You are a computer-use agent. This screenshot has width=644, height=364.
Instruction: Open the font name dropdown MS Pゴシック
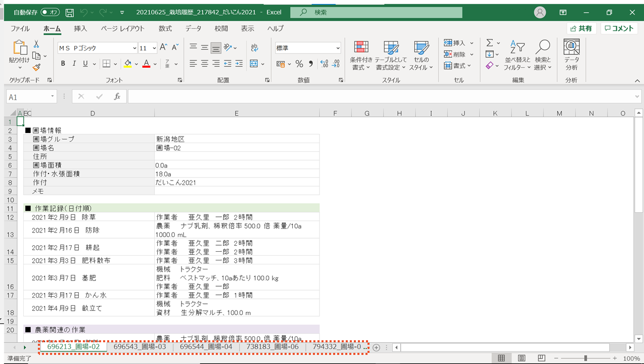(x=134, y=48)
